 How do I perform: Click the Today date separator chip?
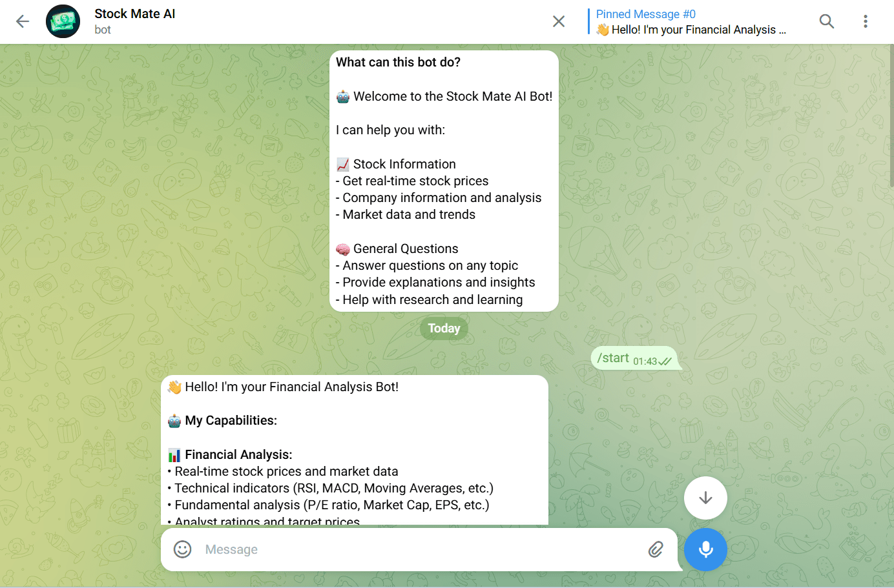(444, 328)
